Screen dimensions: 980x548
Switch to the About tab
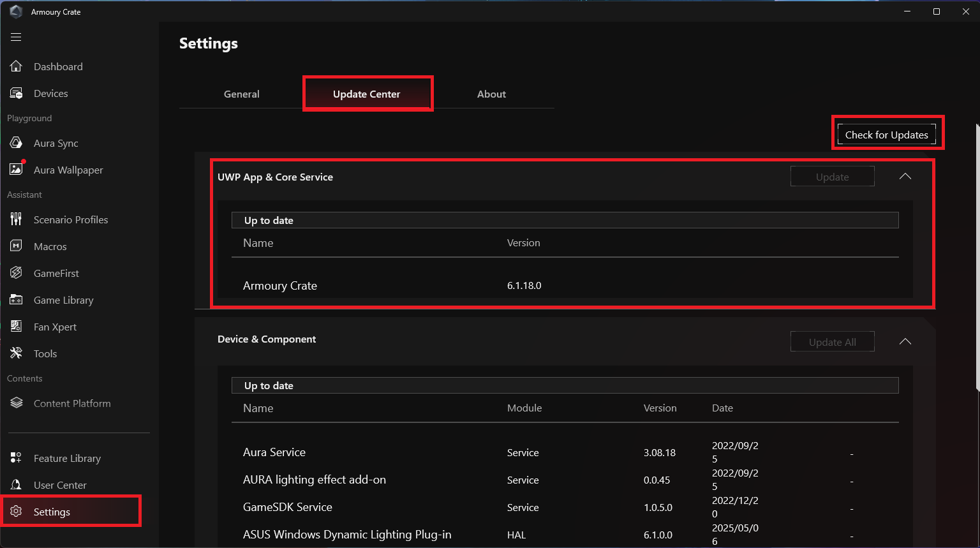pos(492,94)
